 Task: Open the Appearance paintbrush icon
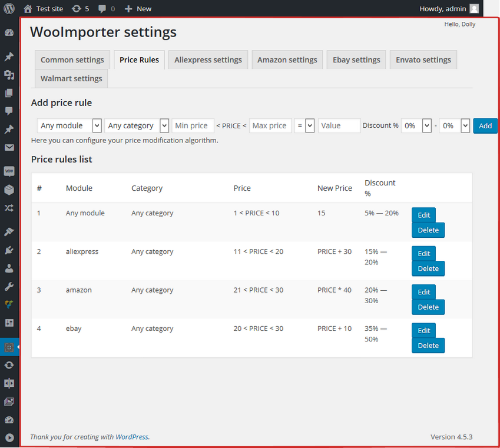(x=9, y=232)
